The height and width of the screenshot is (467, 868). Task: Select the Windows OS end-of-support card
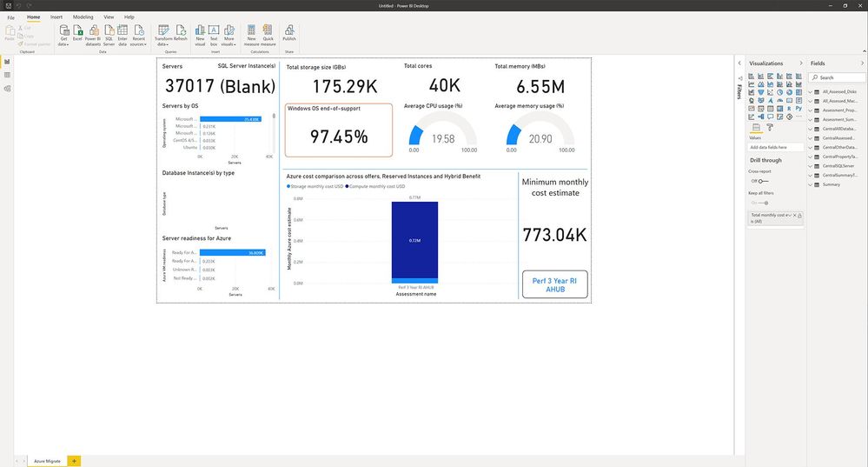339,130
